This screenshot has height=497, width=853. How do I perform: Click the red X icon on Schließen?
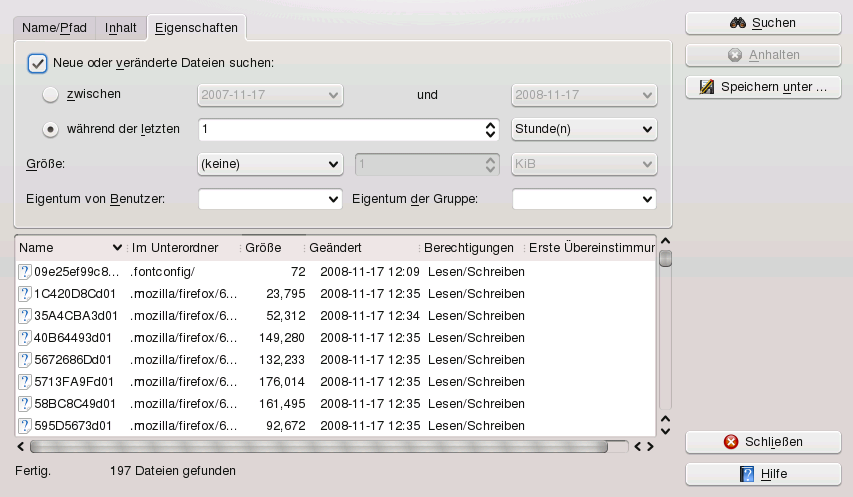pos(731,442)
